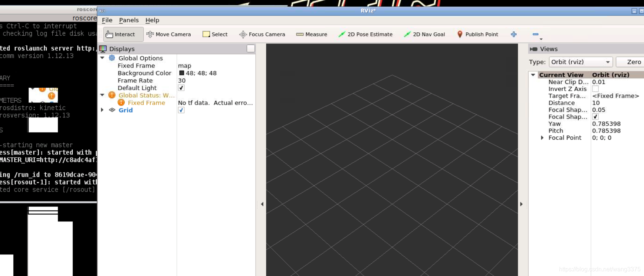Collapse the left Displays panel arrow
This screenshot has height=276, width=644.
(262, 204)
